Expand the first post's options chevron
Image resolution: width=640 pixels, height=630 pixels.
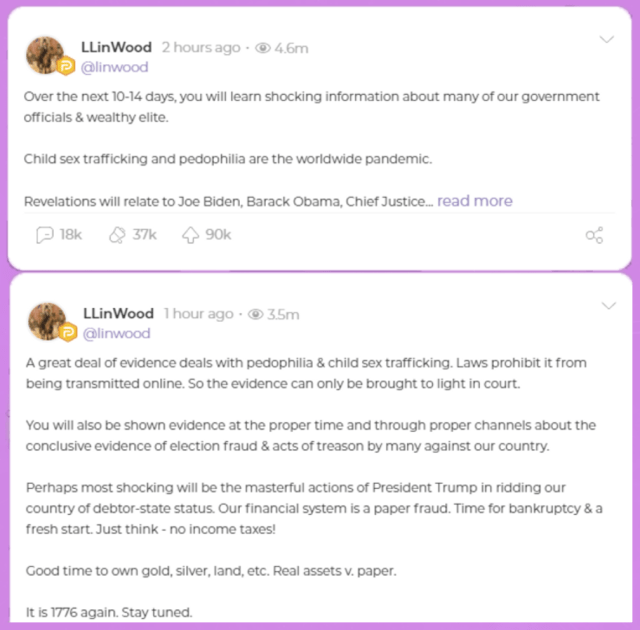click(606, 40)
